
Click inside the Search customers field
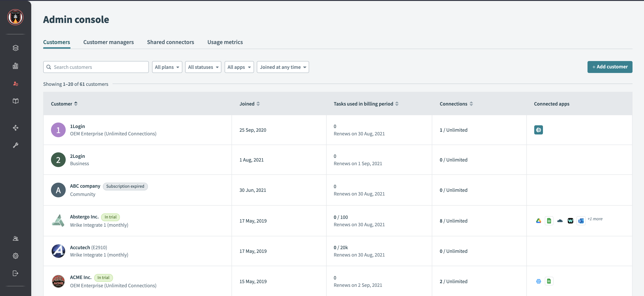click(96, 67)
